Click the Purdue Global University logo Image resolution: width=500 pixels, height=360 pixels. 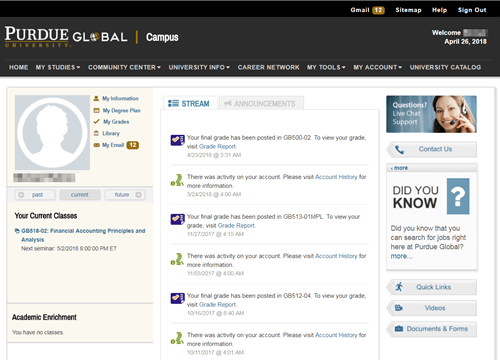click(66, 37)
